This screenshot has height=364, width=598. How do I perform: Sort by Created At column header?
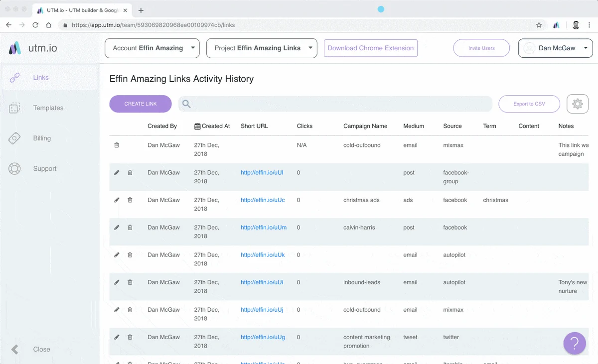point(212,126)
